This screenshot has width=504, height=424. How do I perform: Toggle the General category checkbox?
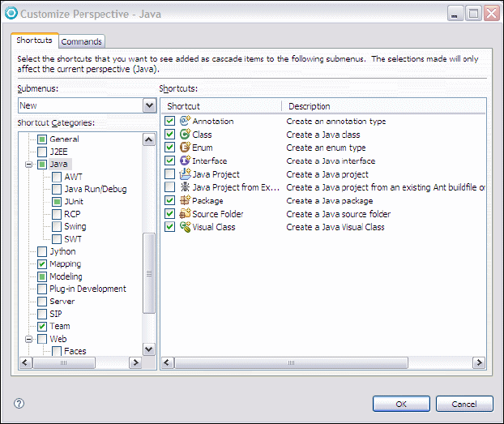pos(42,139)
